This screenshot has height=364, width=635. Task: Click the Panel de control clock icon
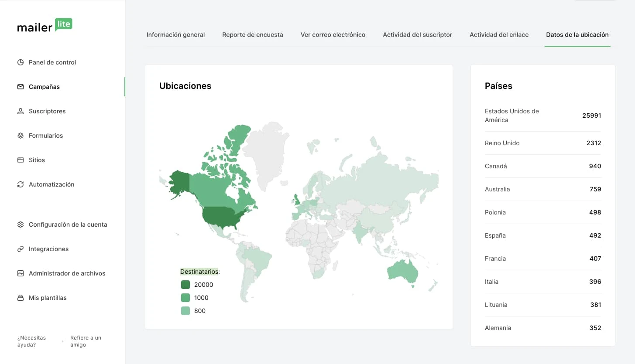(x=21, y=62)
